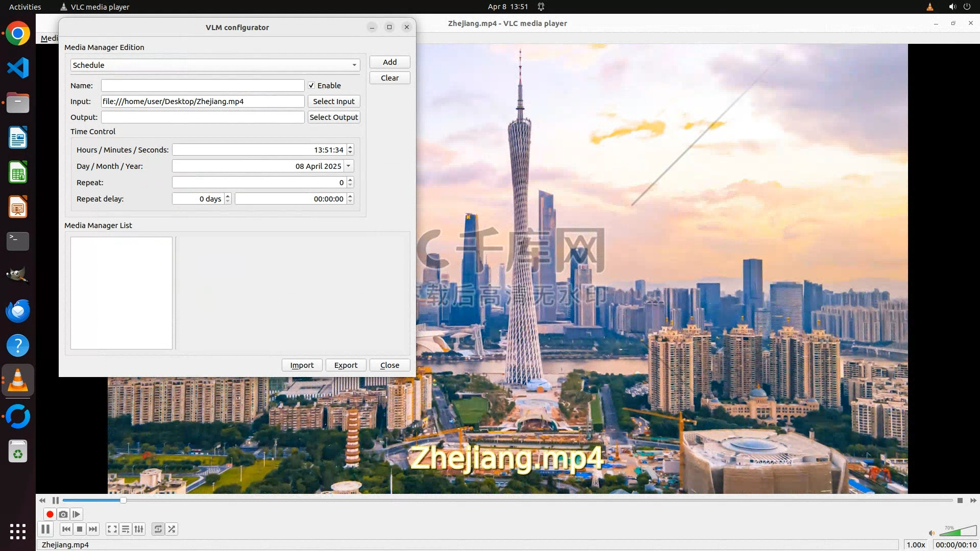
Task: Open the Media menu
Action: pos(49,38)
